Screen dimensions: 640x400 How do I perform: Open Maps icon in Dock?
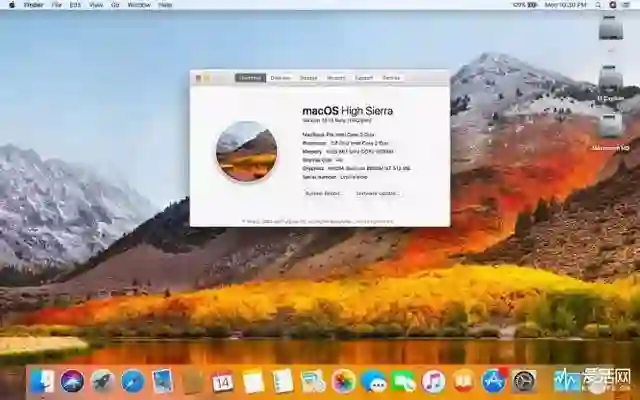313,381
